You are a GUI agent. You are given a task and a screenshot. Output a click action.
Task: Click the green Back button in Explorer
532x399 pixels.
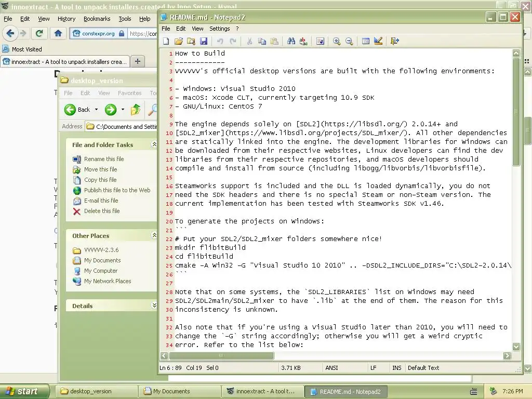[x=77, y=110]
